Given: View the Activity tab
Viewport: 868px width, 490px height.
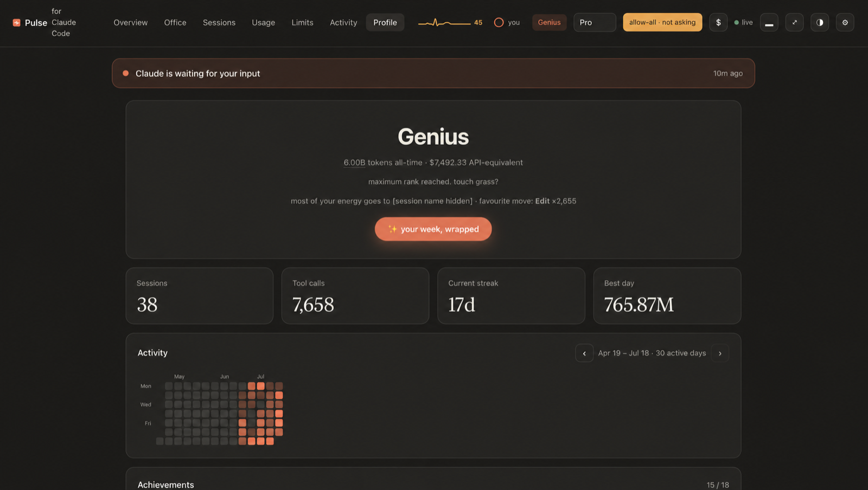Looking at the screenshot, I should pyautogui.click(x=343, y=22).
